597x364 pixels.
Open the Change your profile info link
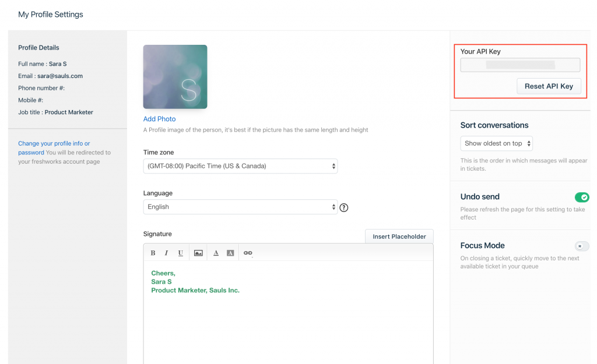pos(54,143)
